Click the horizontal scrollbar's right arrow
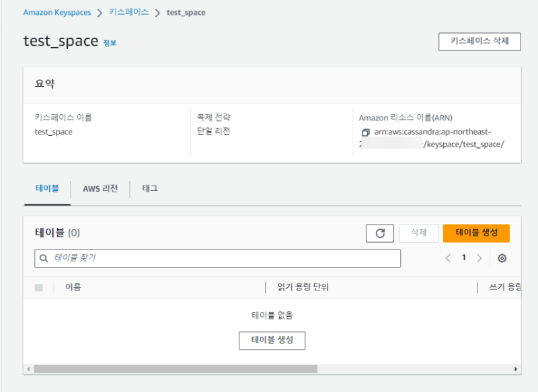 pos(516,369)
